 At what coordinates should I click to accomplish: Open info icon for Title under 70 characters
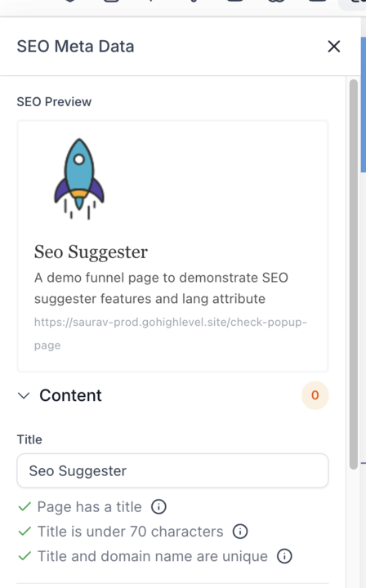point(240,532)
